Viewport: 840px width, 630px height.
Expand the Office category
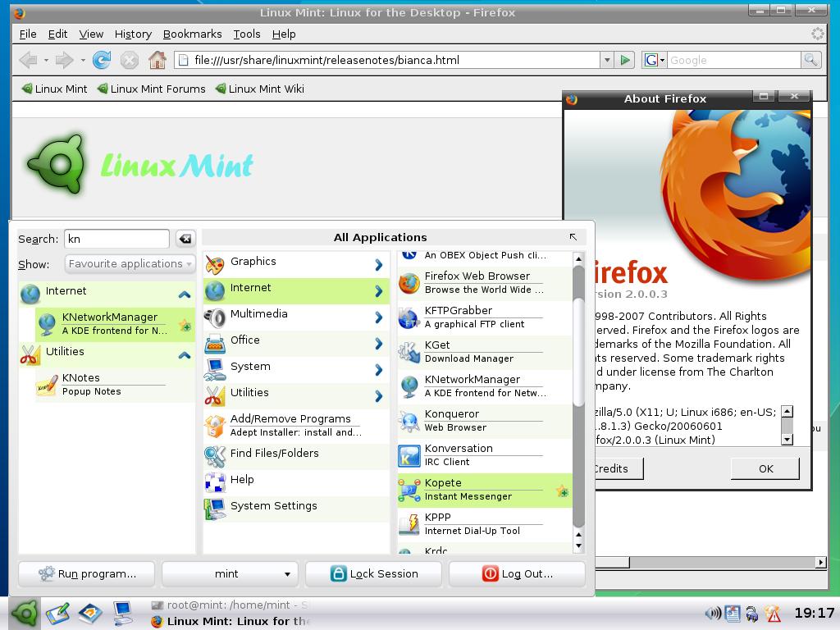point(296,344)
